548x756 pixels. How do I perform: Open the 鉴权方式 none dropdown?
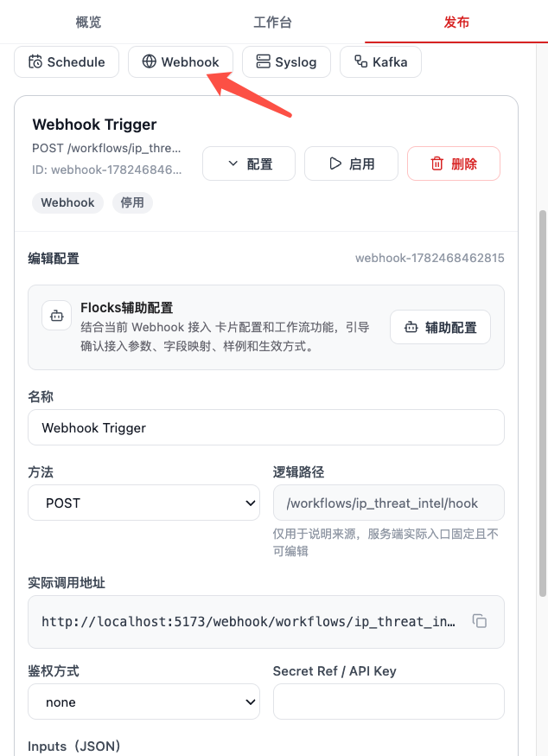pyautogui.click(x=143, y=702)
